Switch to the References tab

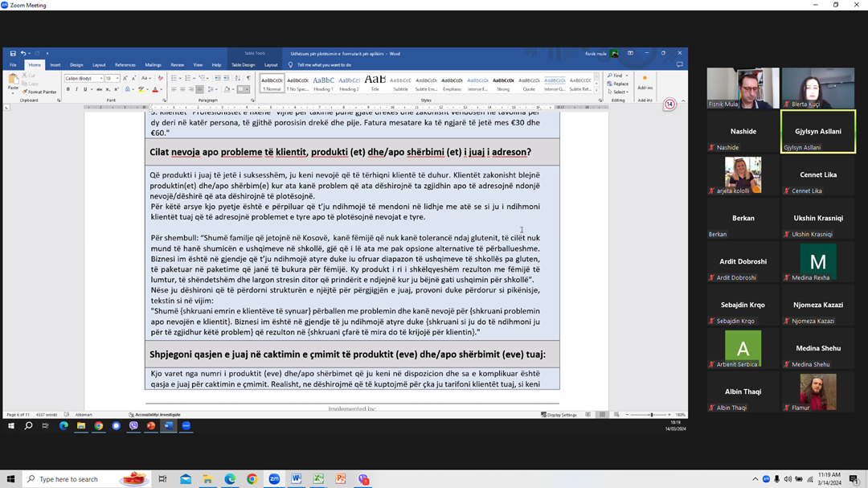point(125,65)
